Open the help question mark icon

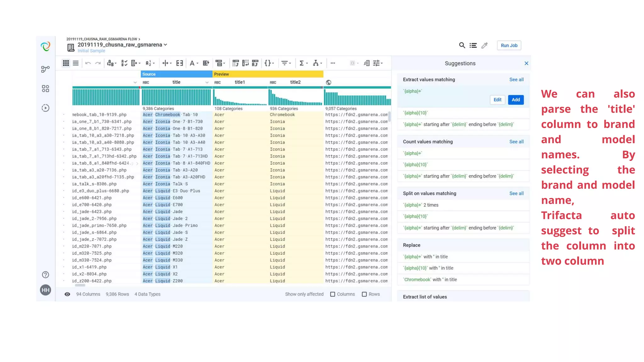coord(46,275)
